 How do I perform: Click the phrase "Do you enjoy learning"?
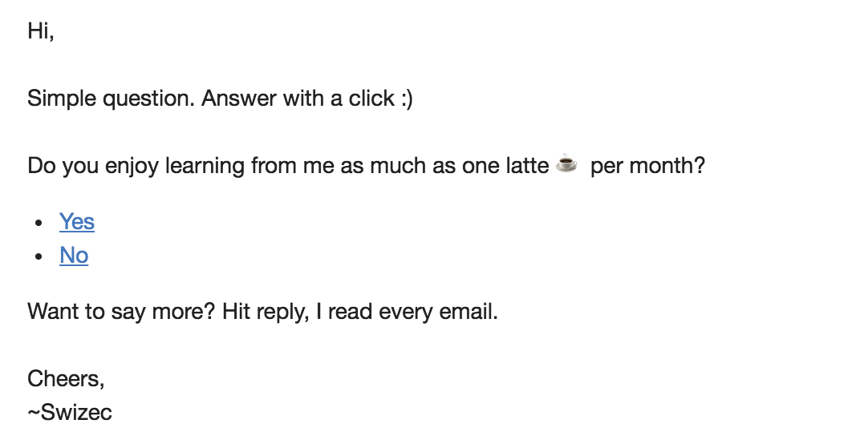(136, 166)
